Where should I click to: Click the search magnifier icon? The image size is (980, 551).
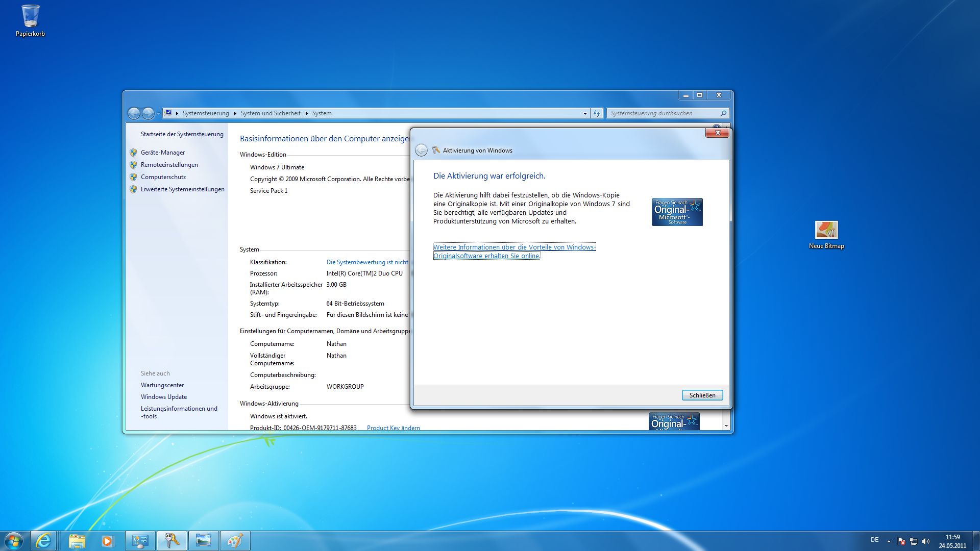(723, 113)
